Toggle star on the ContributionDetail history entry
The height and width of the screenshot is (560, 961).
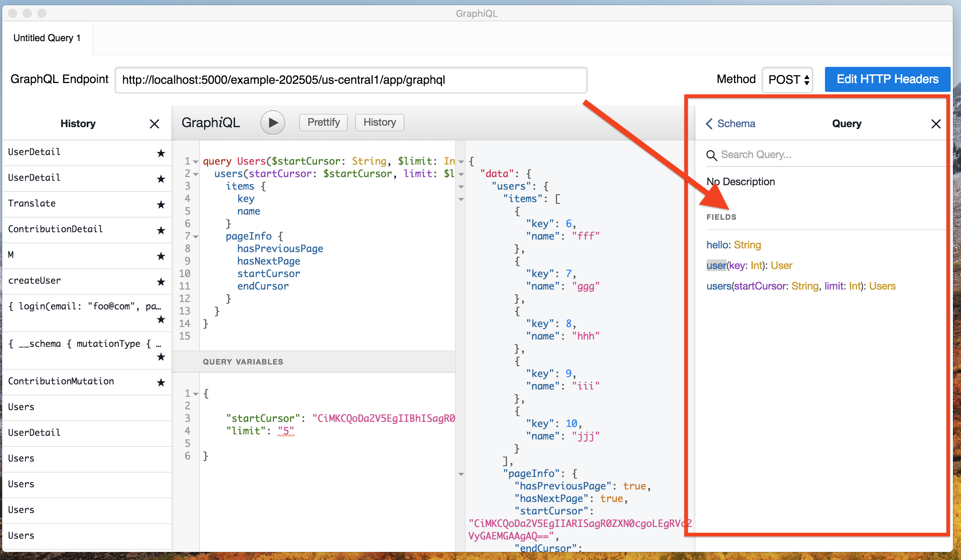[x=161, y=230]
